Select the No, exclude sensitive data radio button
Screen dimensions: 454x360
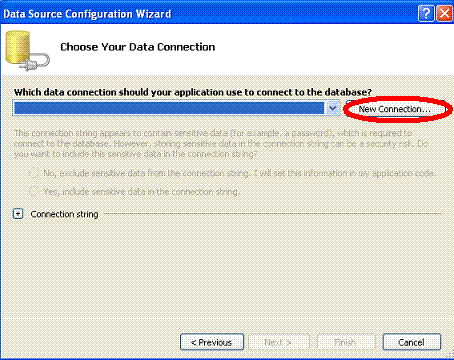click(x=34, y=173)
